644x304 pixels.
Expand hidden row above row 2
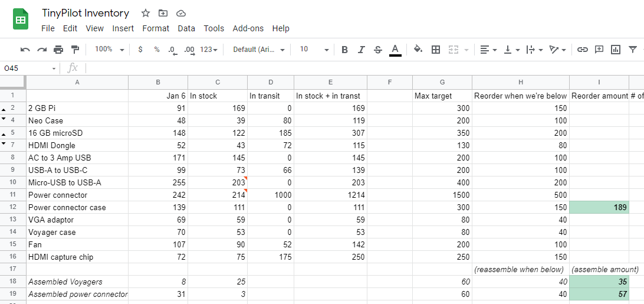pyautogui.click(x=4, y=110)
